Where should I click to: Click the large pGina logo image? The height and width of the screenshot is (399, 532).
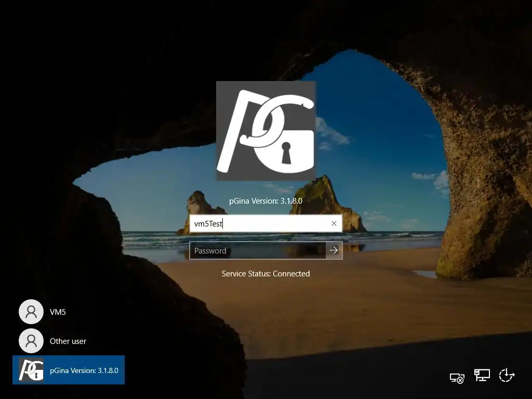266,131
